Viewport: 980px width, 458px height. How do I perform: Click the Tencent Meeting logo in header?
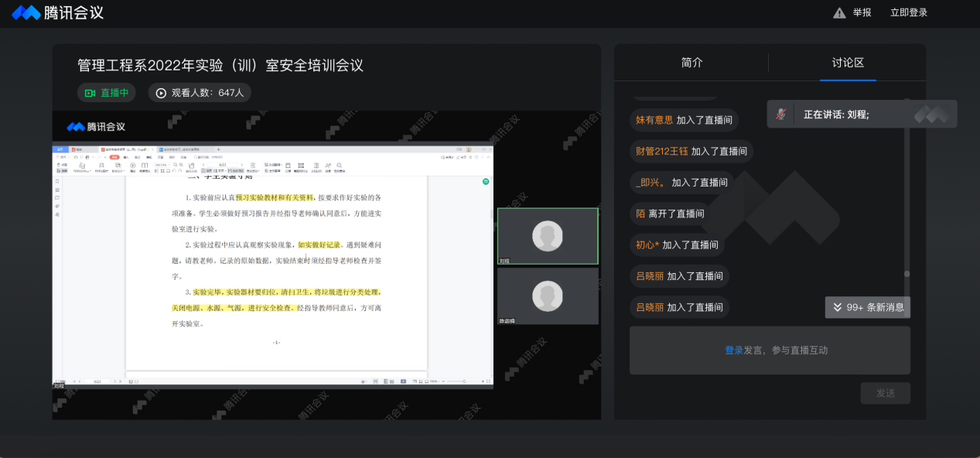coord(58,12)
